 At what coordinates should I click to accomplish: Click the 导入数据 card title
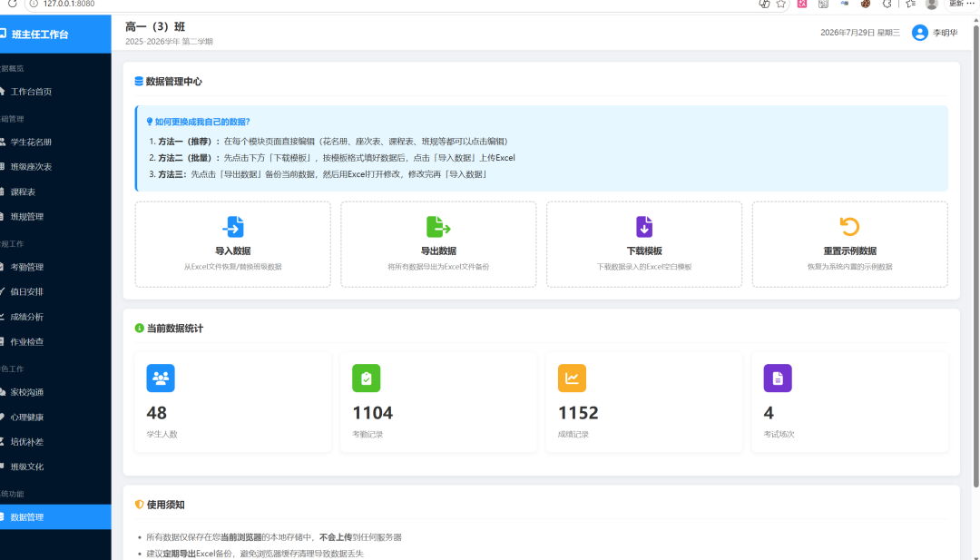(233, 251)
